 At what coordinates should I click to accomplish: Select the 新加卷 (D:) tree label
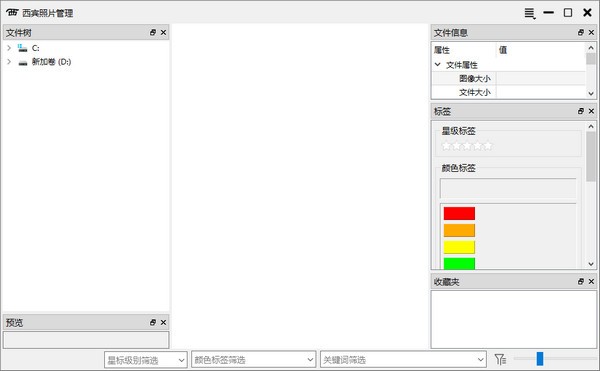click(x=51, y=62)
